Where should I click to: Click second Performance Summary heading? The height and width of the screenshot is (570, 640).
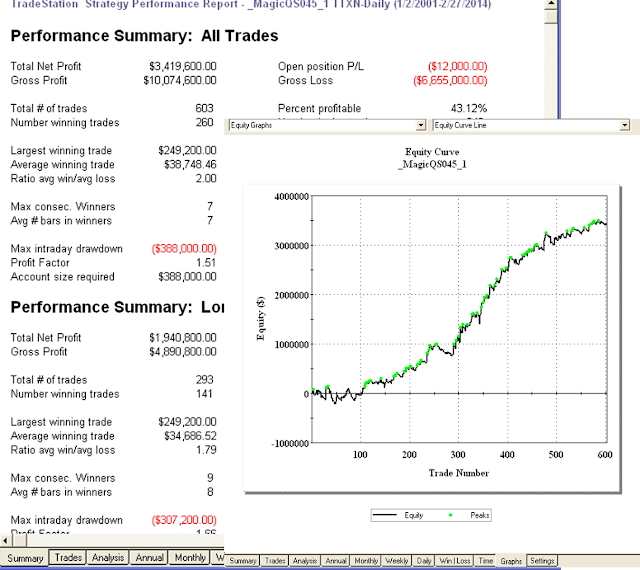point(117,307)
